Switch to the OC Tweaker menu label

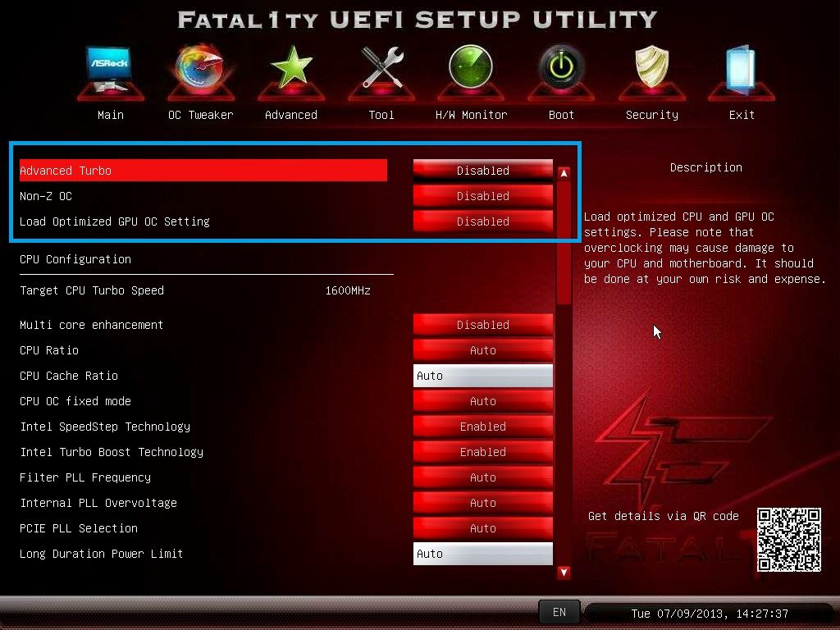[x=200, y=115]
